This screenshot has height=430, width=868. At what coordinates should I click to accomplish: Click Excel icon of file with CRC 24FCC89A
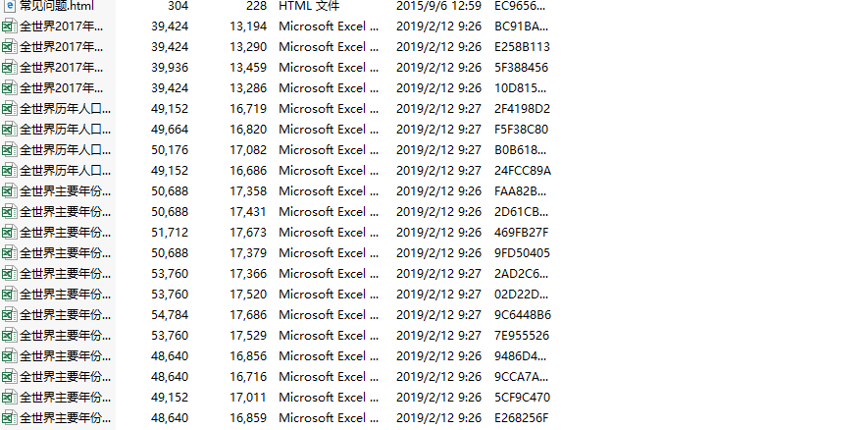tap(10, 171)
